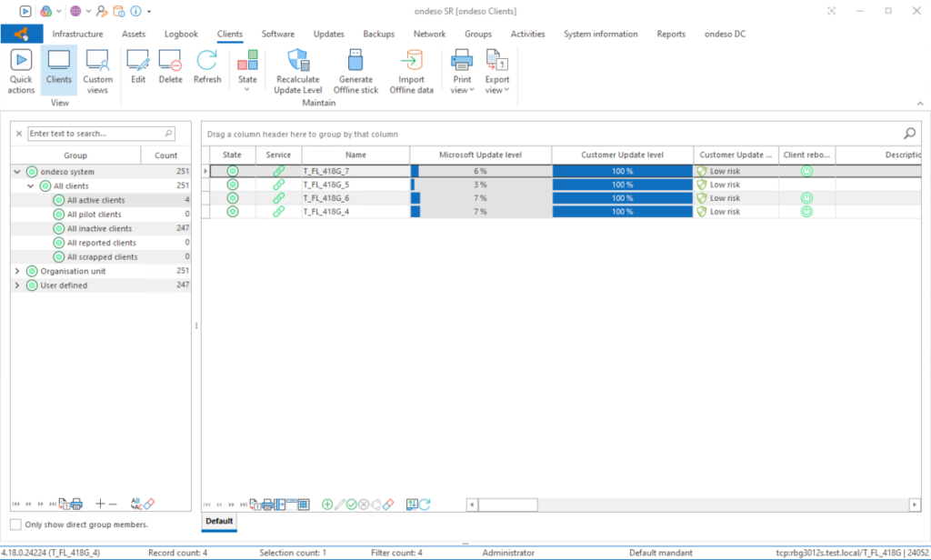Sort by Microsoft Update level column header
The image size is (931, 560).
(x=480, y=155)
